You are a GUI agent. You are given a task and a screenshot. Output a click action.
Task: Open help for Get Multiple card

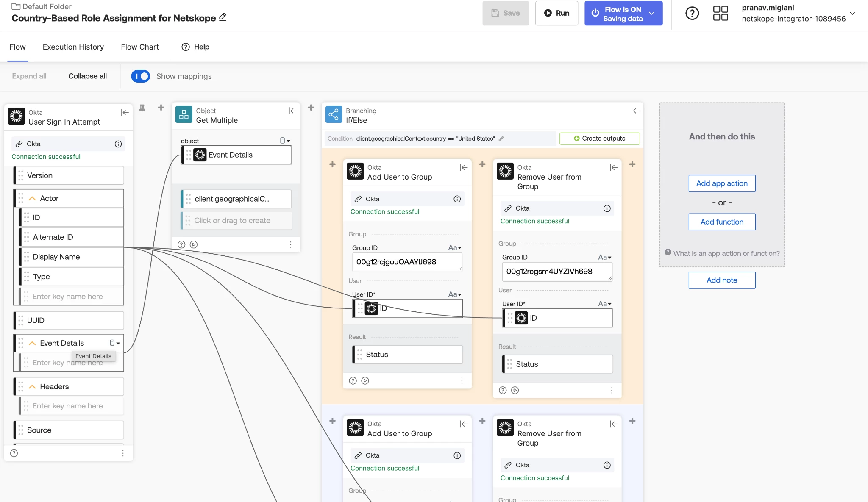point(181,244)
